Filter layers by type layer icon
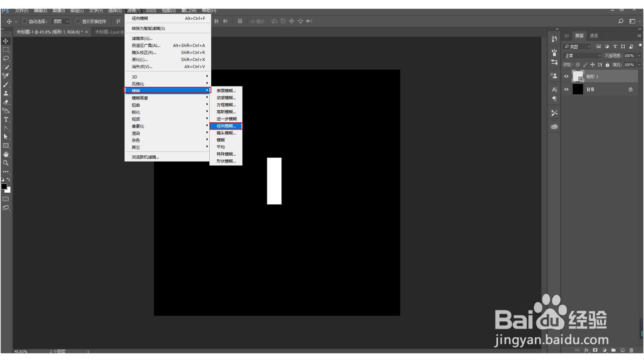644x362 pixels. 615,47
